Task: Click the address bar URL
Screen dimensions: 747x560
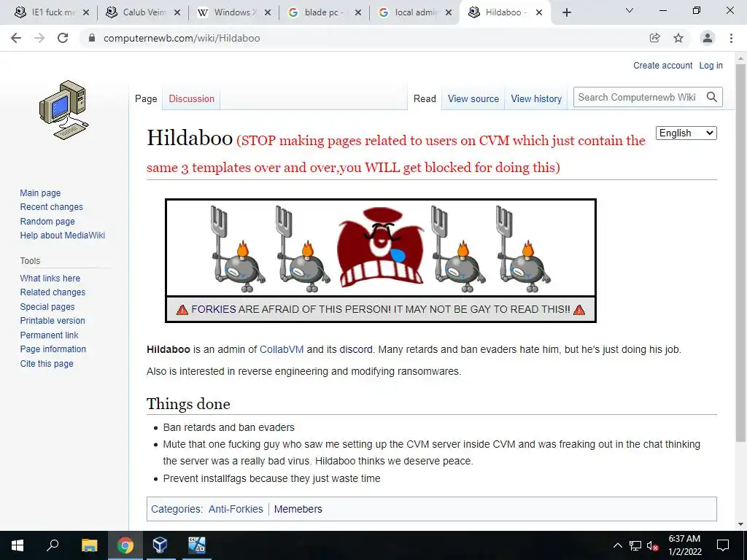Action: coord(182,38)
